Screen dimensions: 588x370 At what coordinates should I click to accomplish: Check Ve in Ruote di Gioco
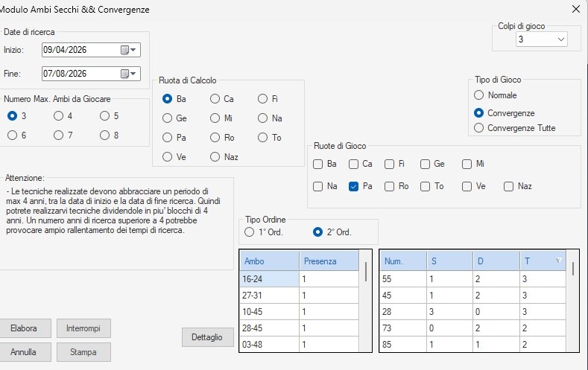(x=467, y=187)
